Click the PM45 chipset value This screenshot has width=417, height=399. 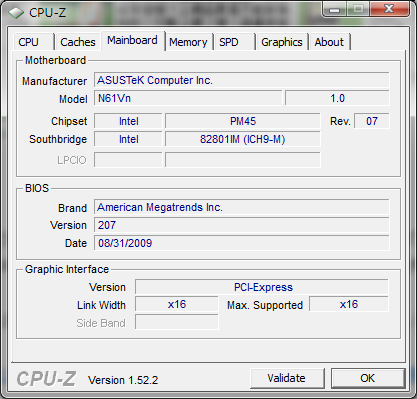click(x=243, y=121)
